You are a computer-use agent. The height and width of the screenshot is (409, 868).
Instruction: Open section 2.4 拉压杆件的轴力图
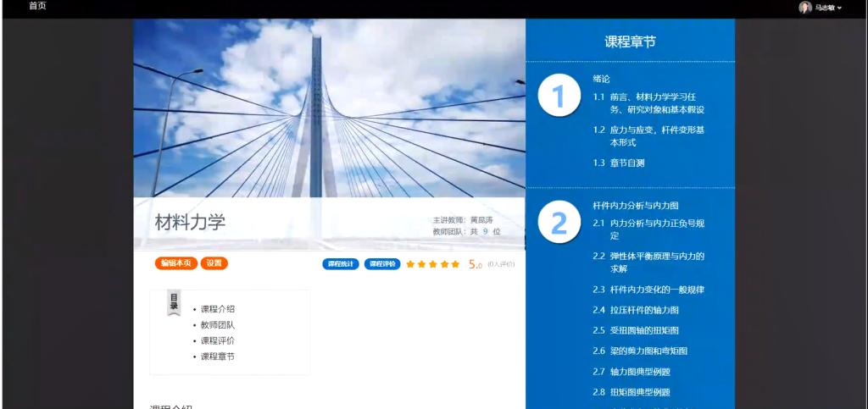tap(643, 310)
